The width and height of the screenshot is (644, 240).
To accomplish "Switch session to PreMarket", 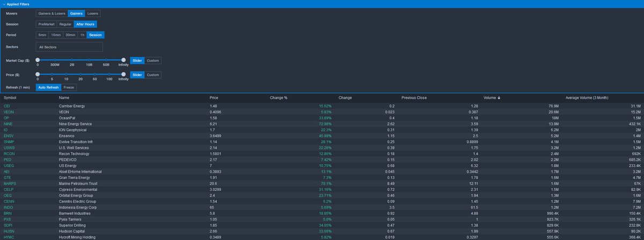I will pyautogui.click(x=47, y=24).
